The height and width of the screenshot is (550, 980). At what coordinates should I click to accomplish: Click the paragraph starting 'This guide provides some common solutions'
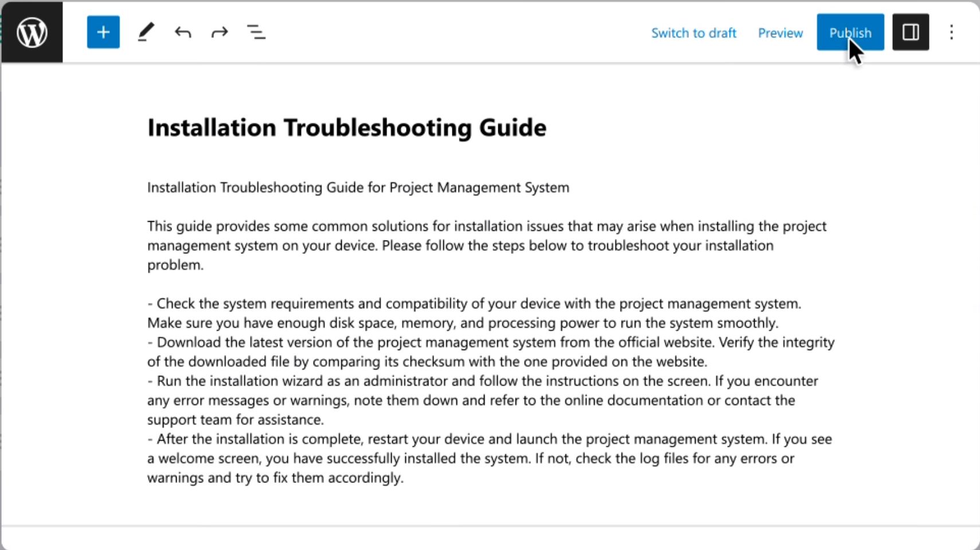click(x=487, y=245)
